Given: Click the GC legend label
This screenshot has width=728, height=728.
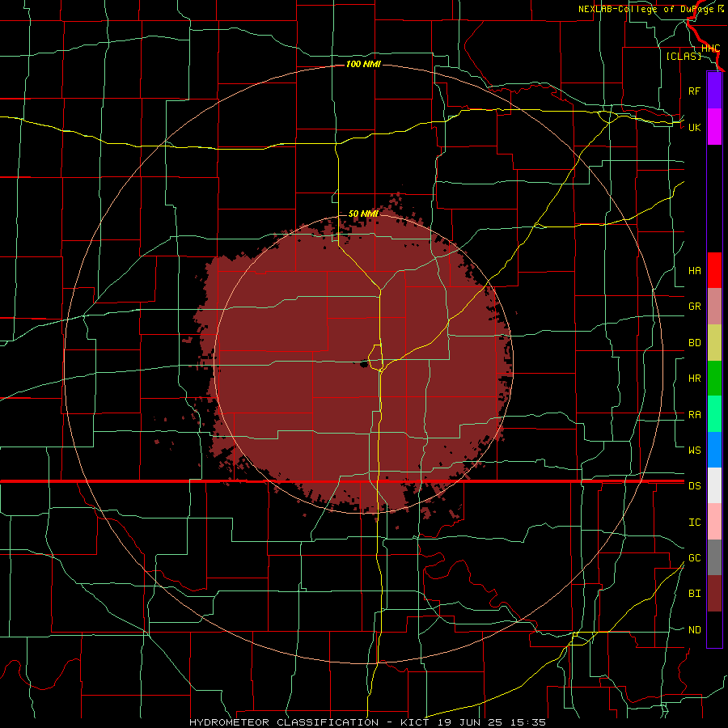Looking at the screenshot, I should (x=694, y=558).
